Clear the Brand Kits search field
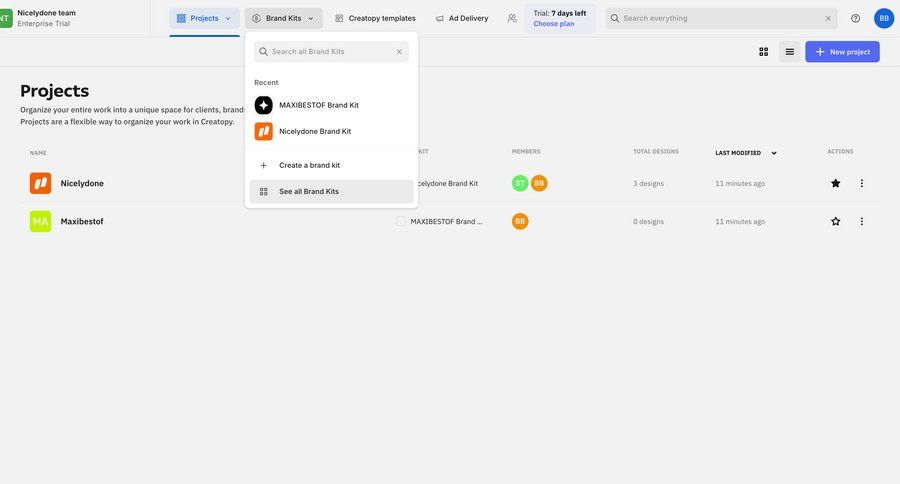 click(399, 52)
